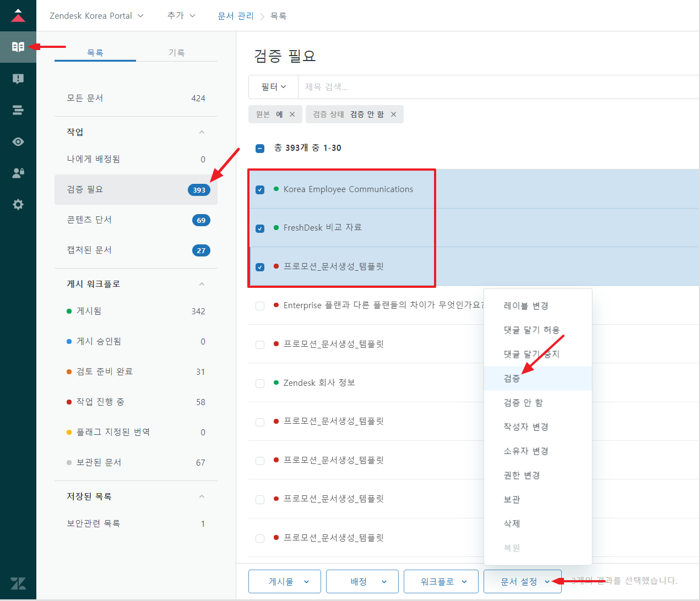Open 플래그 지정된 번역 list

[x=136, y=432]
